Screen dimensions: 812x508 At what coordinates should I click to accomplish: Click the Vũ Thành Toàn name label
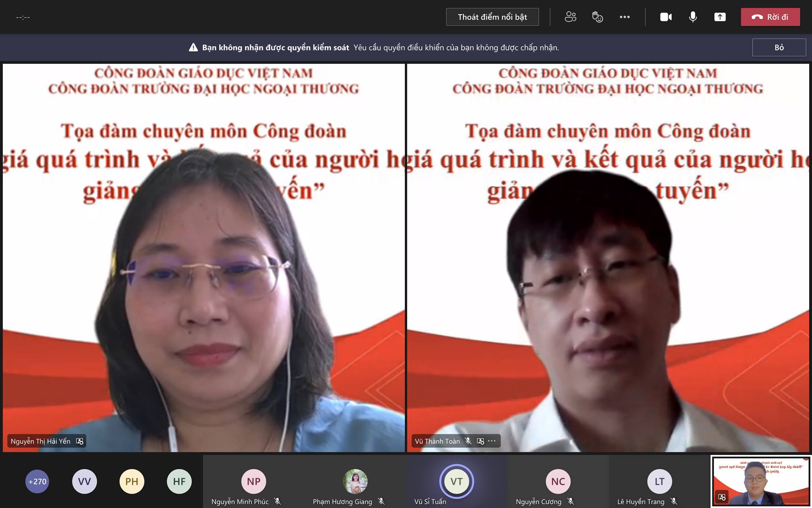pyautogui.click(x=437, y=441)
